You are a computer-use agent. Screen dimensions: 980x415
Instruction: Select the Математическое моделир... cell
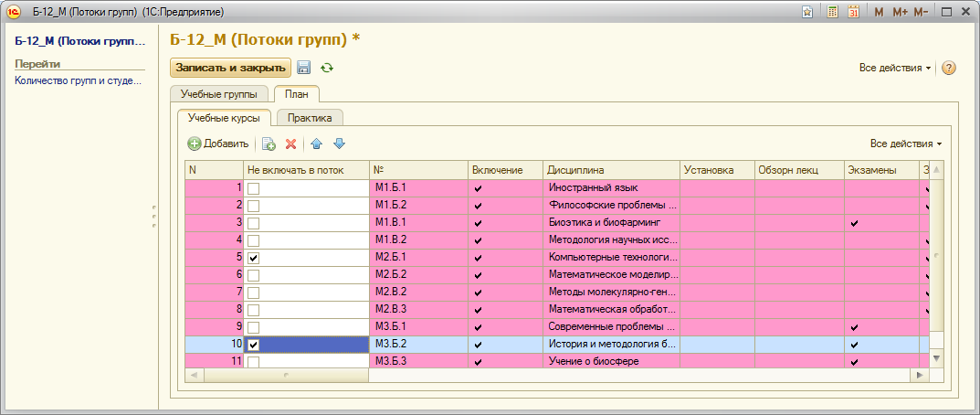[x=611, y=275]
